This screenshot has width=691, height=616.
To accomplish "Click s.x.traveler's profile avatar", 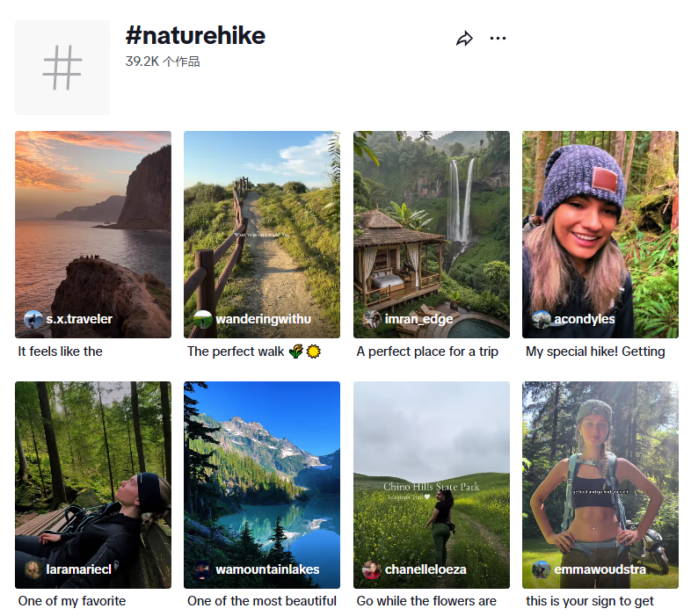I will pos(33,319).
